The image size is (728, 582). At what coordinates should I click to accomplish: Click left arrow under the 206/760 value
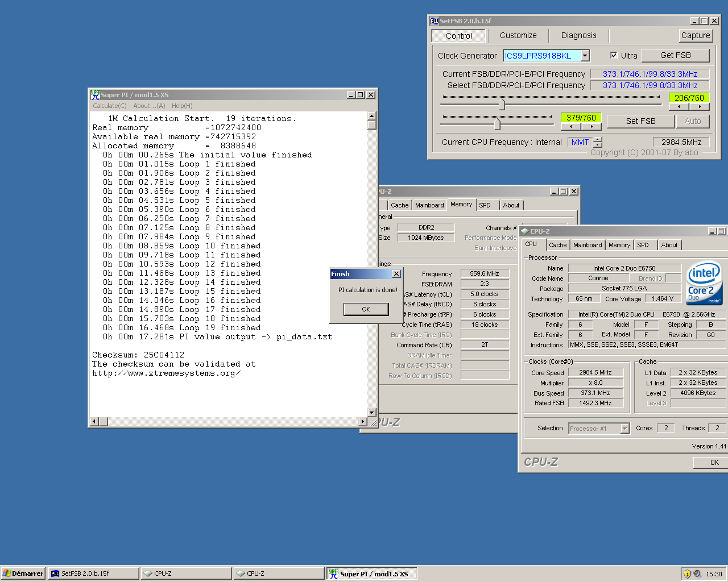679,106
